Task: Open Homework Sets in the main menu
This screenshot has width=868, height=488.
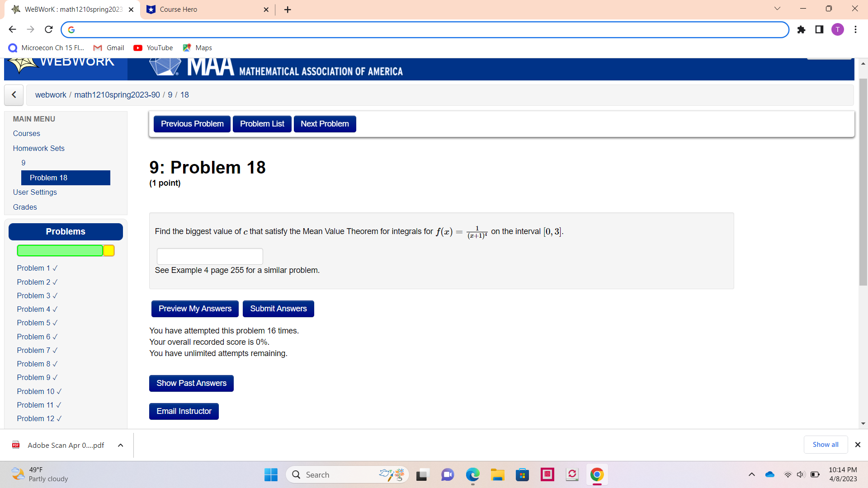Action: [38, 148]
